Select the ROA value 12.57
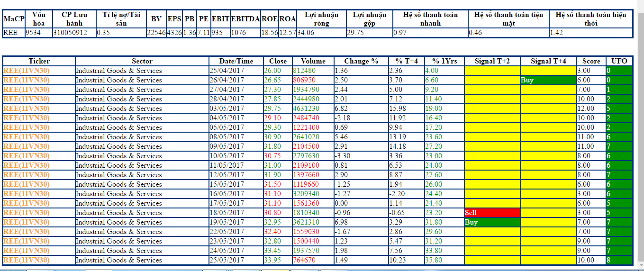The image size is (644, 271). pyautogui.click(x=288, y=33)
